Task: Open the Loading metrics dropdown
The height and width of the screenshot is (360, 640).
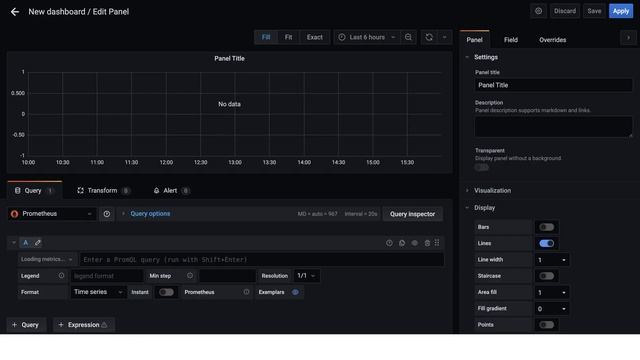Action: pyautogui.click(x=47, y=259)
